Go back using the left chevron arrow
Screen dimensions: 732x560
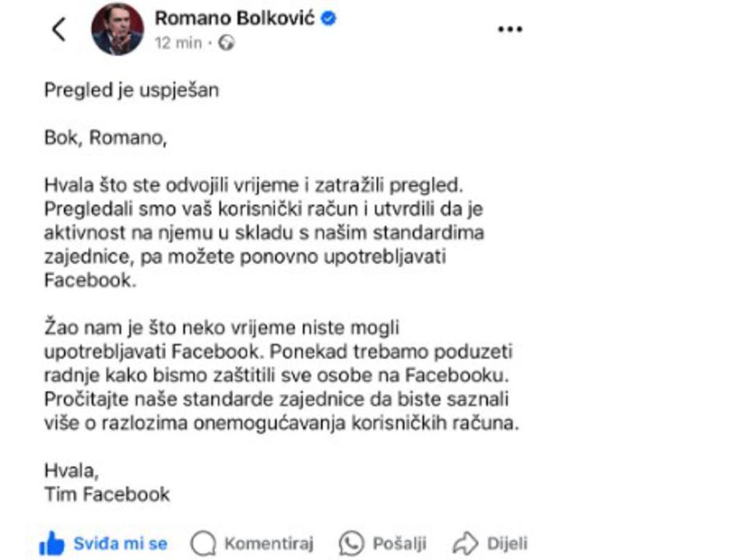pyautogui.click(x=59, y=30)
